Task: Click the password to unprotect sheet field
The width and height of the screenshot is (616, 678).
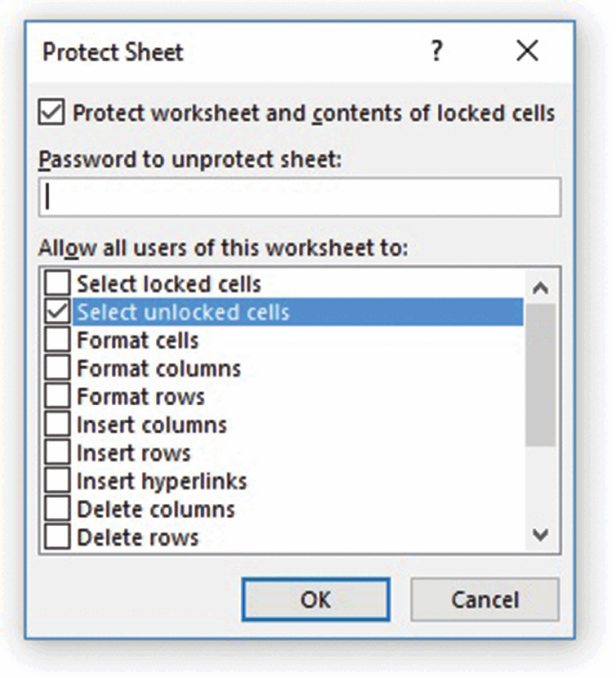Action: click(299, 197)
